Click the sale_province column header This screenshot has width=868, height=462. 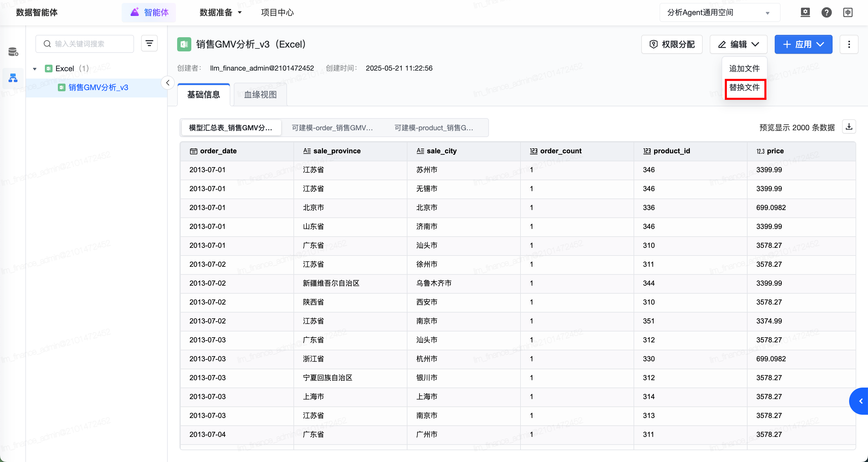click(350, 151)
